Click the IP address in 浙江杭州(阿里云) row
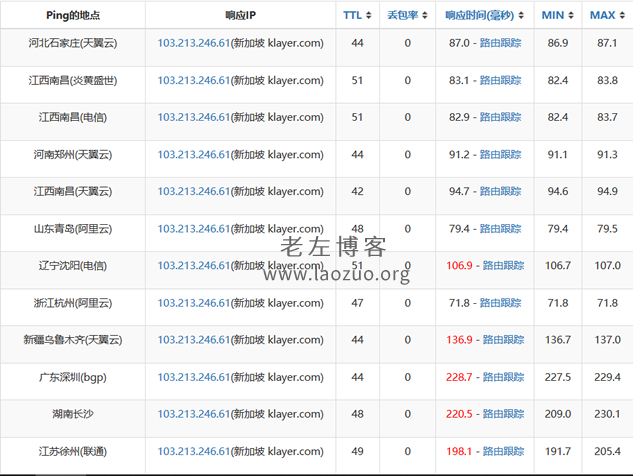The width and height of the screenshot is (633, 476). (x=194, y=303)
